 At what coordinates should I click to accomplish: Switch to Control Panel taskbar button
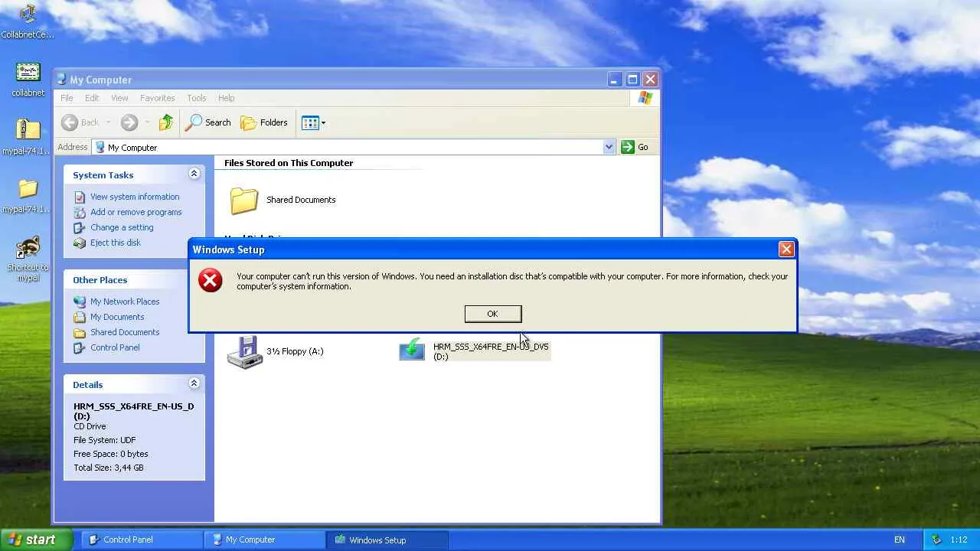(142, 540)
